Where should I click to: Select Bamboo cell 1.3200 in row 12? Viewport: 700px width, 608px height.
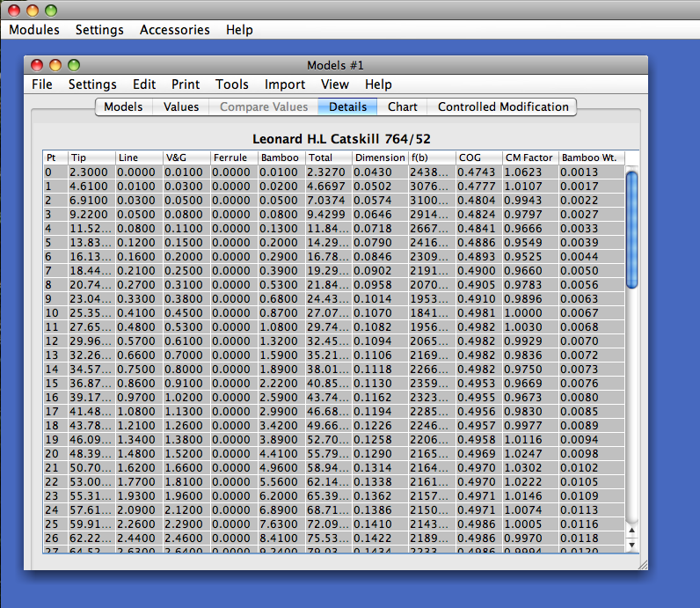coord(281,341)
